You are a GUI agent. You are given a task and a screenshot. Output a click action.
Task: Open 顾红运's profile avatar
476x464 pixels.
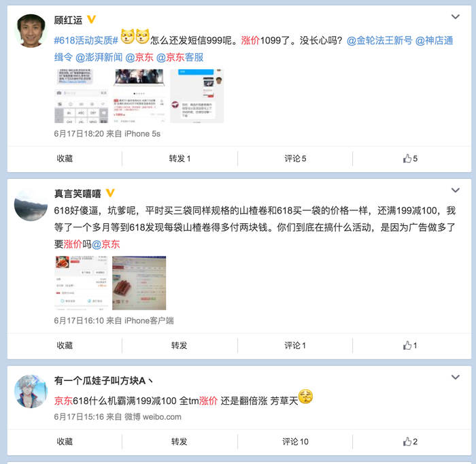(31, 31)
